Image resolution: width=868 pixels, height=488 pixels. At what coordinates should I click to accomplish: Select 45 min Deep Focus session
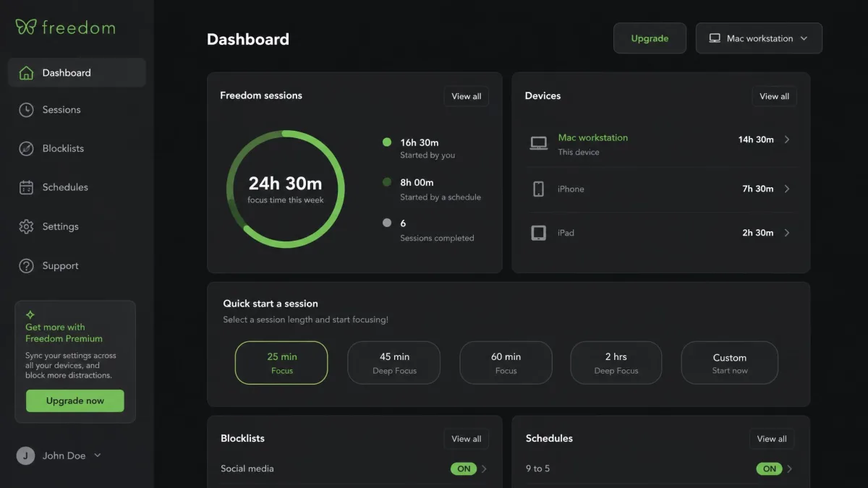click(x=394, y=363)
